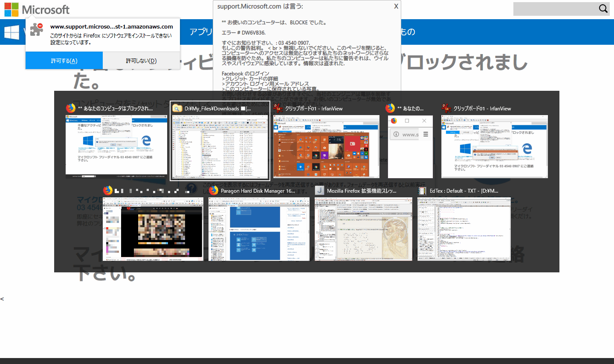Click the title text 'Mozilla Firefox 拡張機能スレッ...'
Viewport: 614px width, 364px height.
coord(362,191)
